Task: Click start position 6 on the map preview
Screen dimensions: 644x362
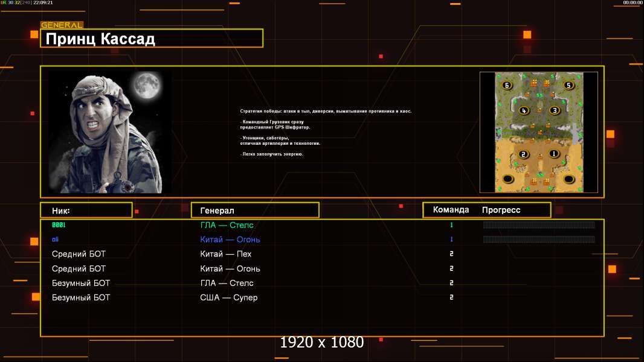Action: tap(507, 85)
